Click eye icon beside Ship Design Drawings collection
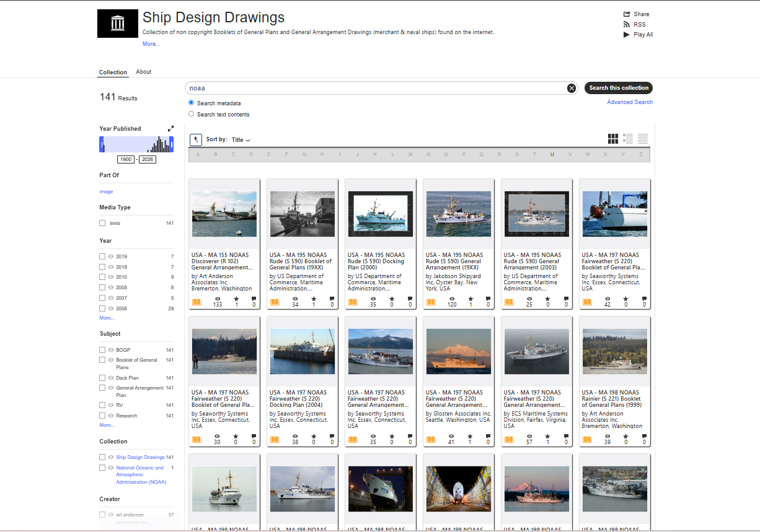 [x=111, y=457]
